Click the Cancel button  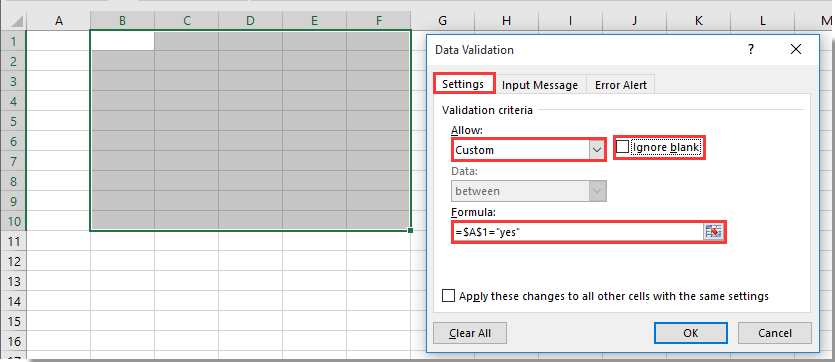point(775,333)
